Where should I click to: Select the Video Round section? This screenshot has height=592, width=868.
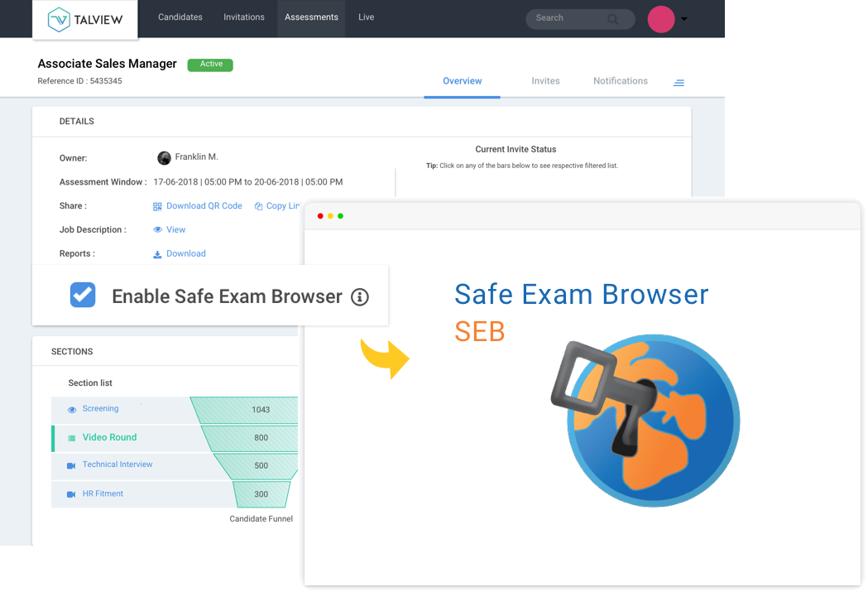click(x=109, y=437)
